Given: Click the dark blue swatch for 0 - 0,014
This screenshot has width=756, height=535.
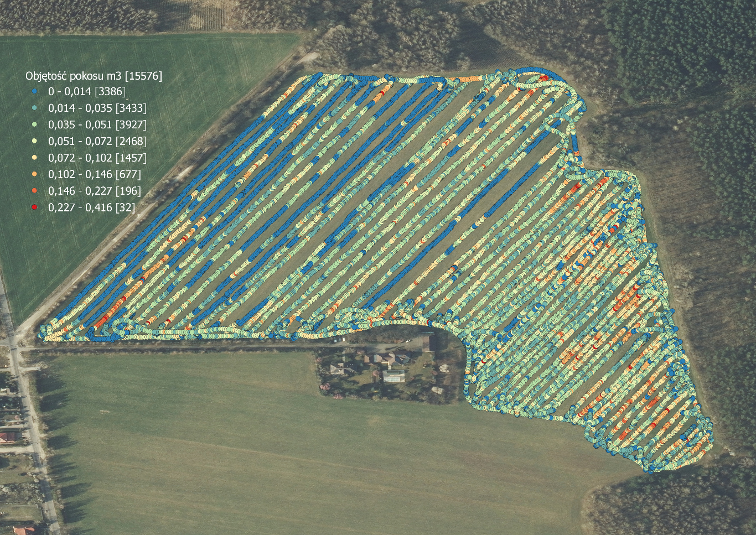Looking at the screenshot, I should 34,91.
